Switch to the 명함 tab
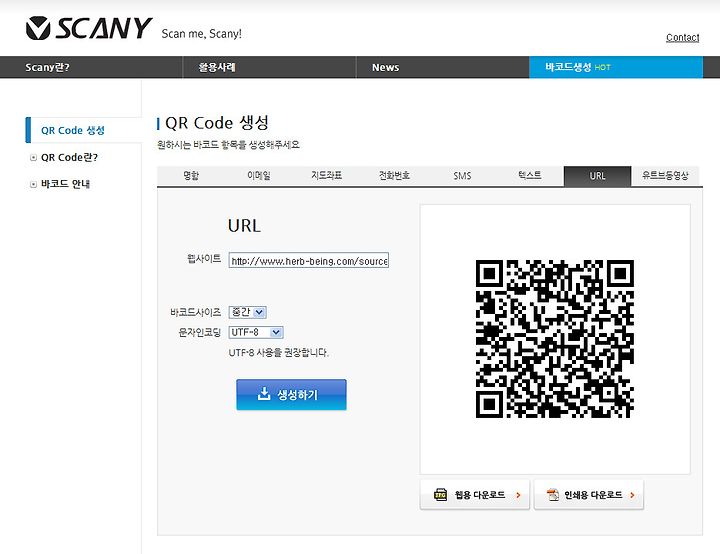720x554 pixels. [x=191, y=175]
